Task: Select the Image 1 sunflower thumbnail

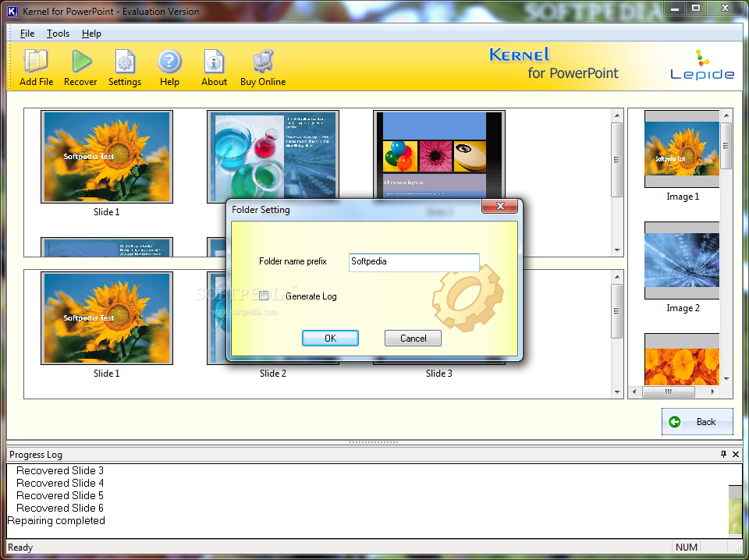Action: tap(682, 149)
